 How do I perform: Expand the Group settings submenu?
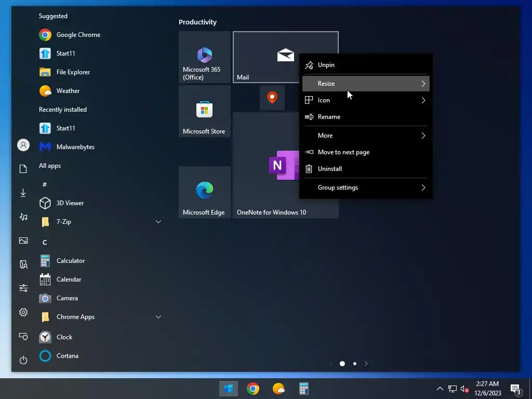coord(366,187)
